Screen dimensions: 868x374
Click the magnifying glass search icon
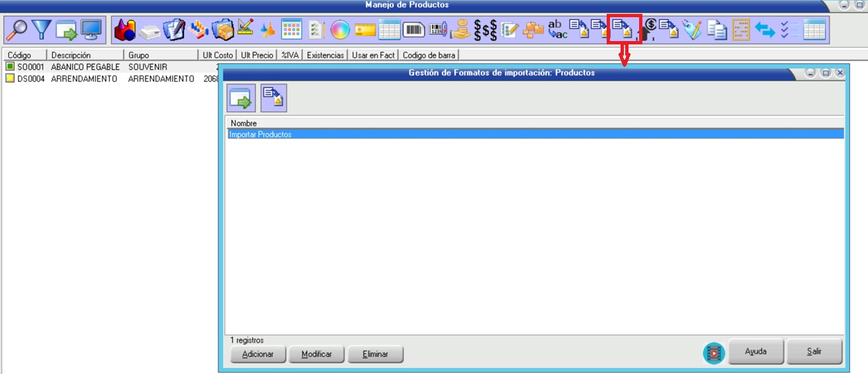pyautogui.click(x=17, y=30)
